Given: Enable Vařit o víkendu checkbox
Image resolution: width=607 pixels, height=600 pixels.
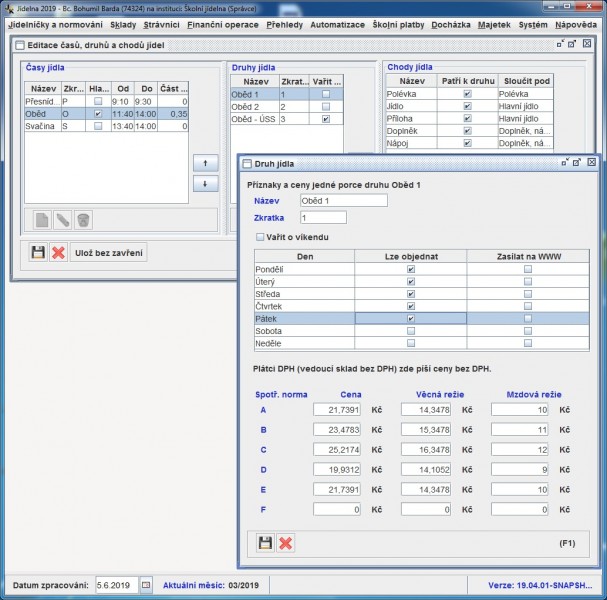Looking at the screenshot, I should coord(261,237).
